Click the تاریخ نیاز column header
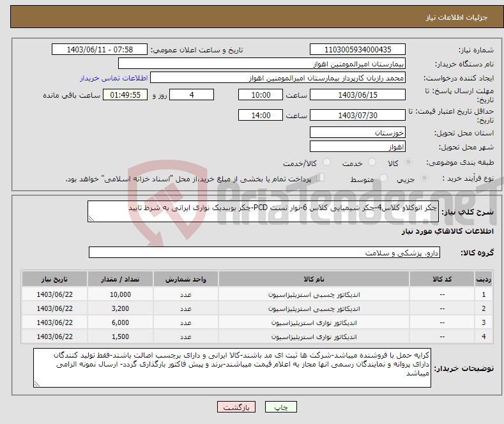Screen dimensions: 504x424 point(55,279)
